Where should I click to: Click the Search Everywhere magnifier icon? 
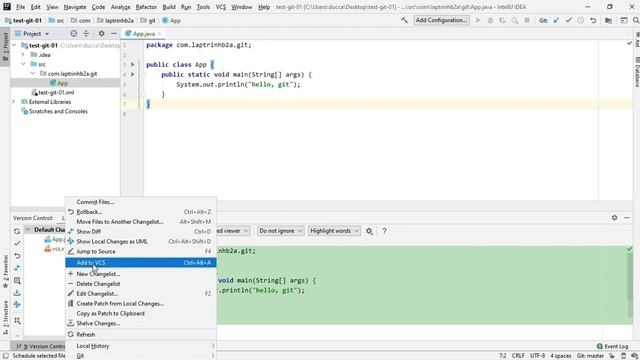click(x=636, y=20)
